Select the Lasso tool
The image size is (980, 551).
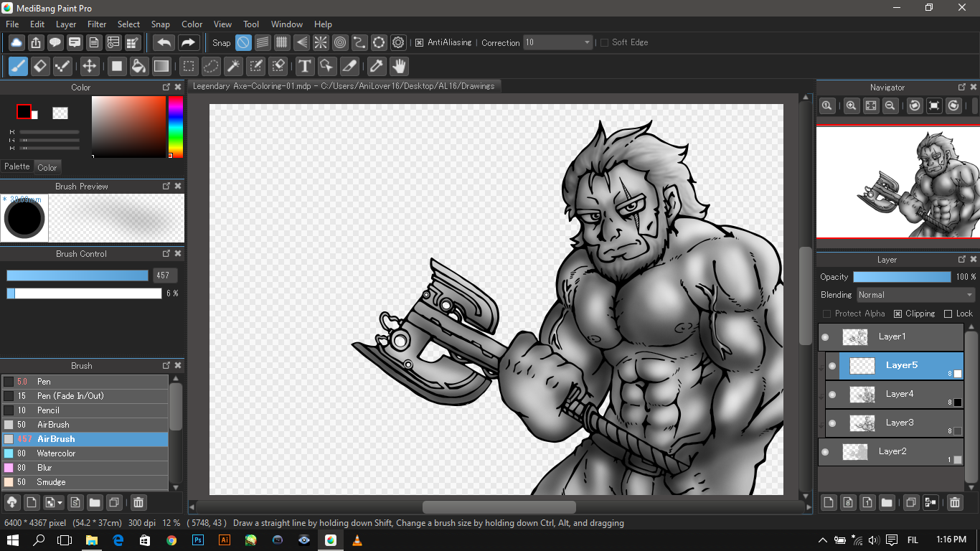211,67
